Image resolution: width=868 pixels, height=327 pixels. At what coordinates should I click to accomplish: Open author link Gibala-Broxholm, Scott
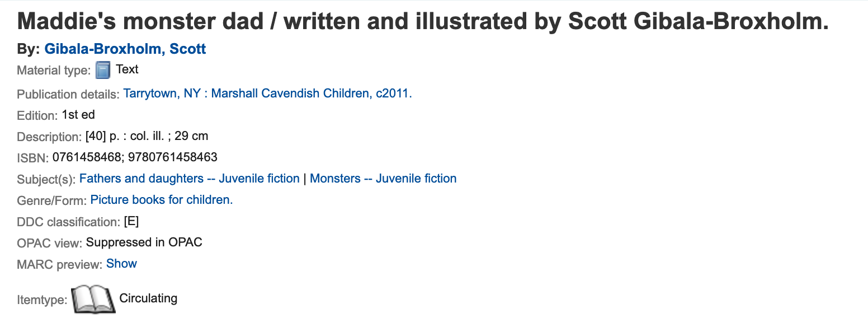point(125,49)
